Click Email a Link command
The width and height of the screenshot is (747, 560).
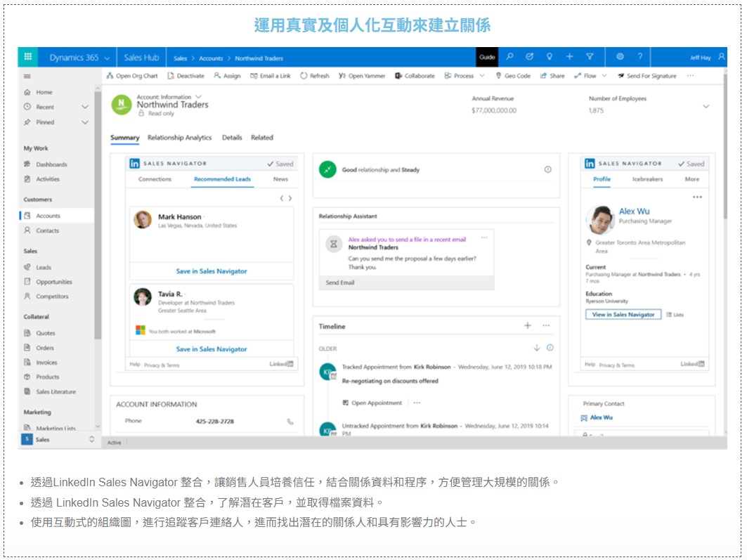click(270, 76)
